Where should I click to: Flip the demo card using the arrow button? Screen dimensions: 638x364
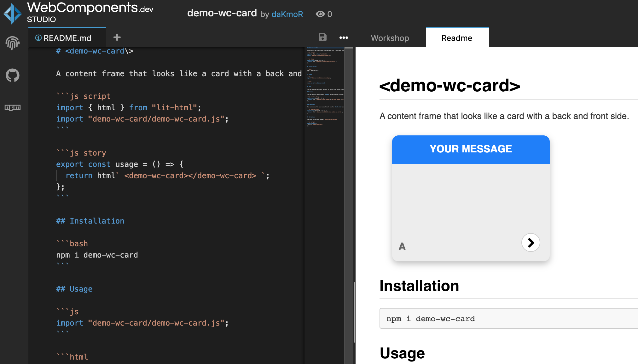coord(531,242)
